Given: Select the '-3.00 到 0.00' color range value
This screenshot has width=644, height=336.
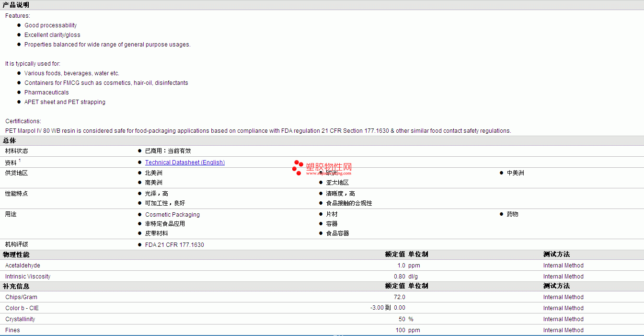Looking at the screenshot, I should pyautogui.click(x=388, y=308).
